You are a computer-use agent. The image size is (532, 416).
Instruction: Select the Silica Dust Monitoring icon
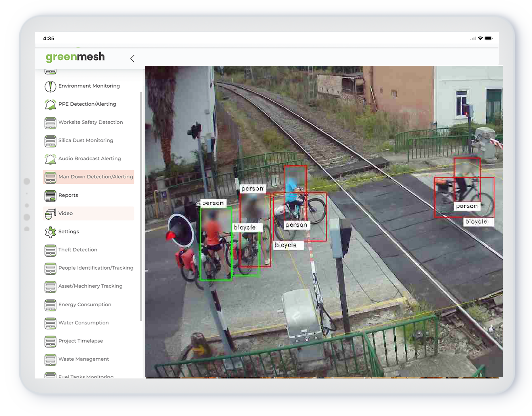(50, 141)
